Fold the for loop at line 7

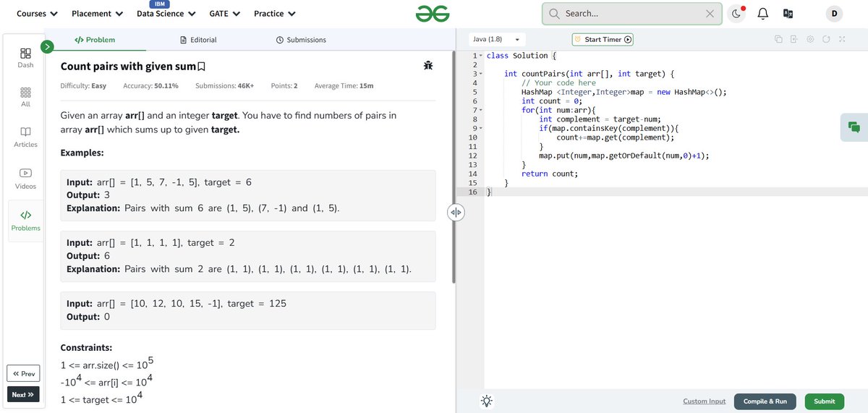click(x=480, y=110)
